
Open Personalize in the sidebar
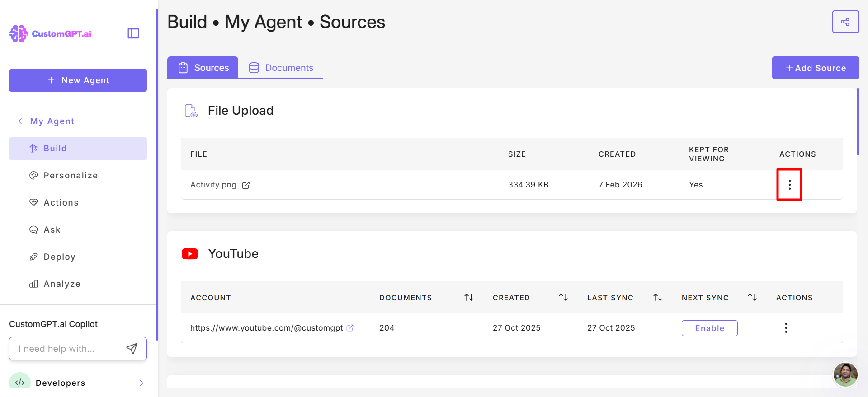[x=71, y=175]
